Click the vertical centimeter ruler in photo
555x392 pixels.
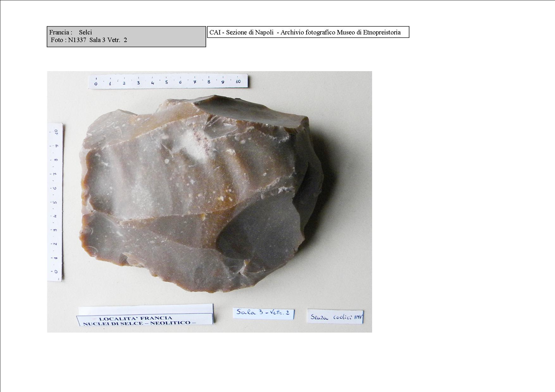click(x=55, y=202)
